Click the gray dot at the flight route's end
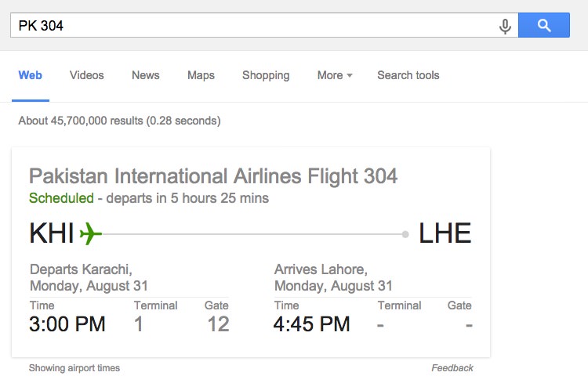The width and height of the screenshot is (588, 383). [x=405, y=234]
